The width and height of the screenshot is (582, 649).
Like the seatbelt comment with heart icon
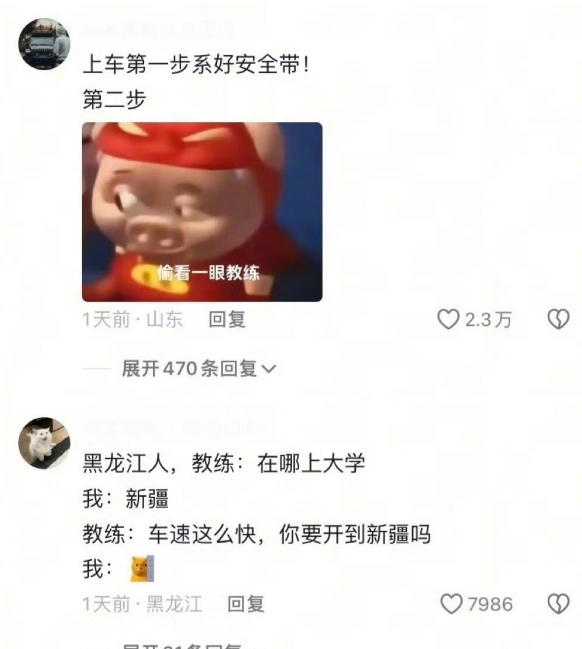[x=448, y=320]
